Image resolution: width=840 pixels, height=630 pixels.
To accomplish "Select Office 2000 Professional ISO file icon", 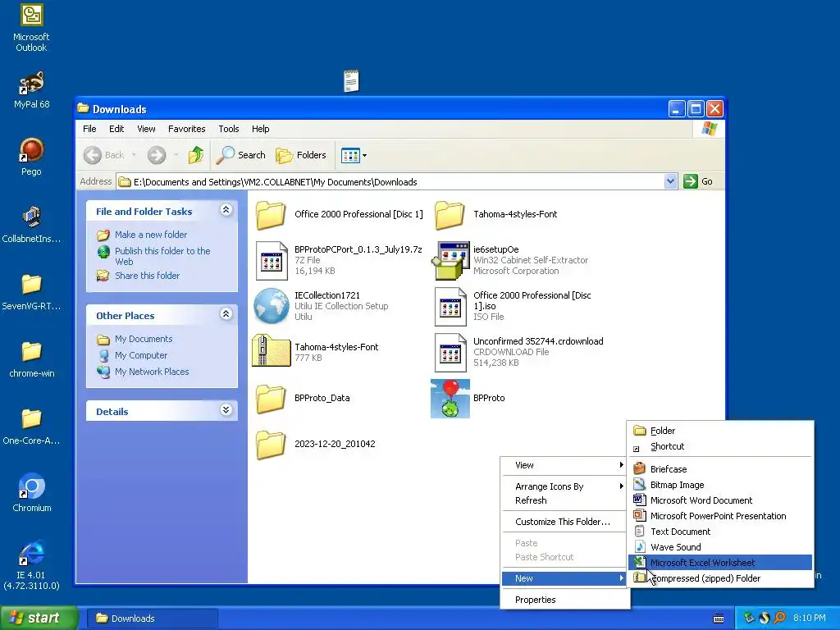I will pos(450,307).
